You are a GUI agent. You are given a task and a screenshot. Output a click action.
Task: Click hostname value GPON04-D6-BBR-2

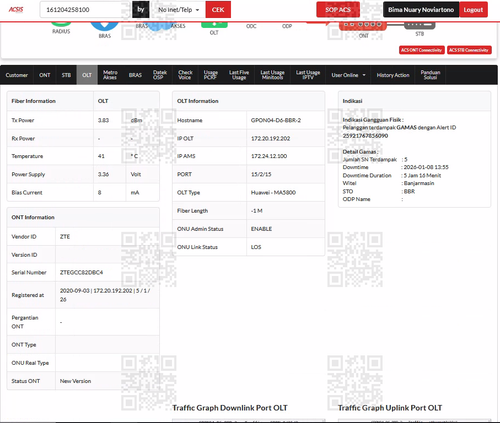coord(276,120)
